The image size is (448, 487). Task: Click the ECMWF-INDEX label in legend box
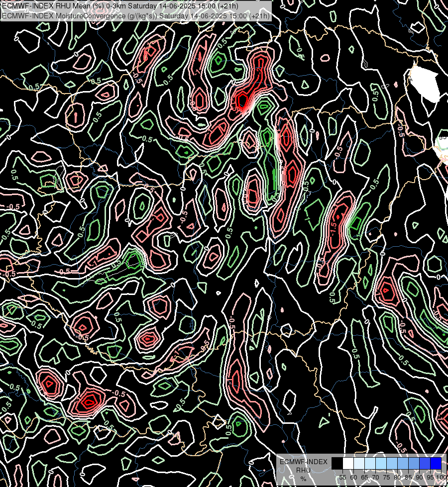(304, 462)
